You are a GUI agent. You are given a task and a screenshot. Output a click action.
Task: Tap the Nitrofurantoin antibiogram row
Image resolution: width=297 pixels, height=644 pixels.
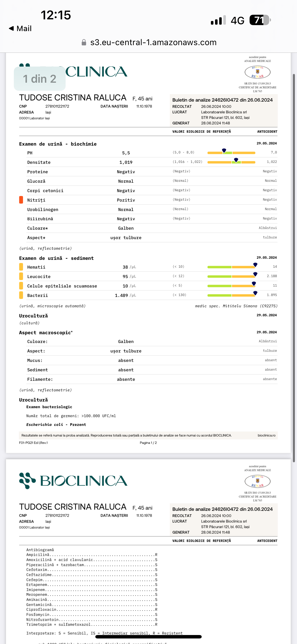[x=92, y=620]
